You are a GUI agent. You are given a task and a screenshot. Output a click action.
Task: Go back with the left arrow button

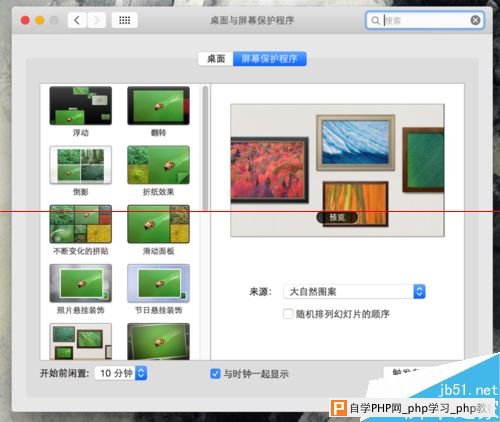(77, 20)
